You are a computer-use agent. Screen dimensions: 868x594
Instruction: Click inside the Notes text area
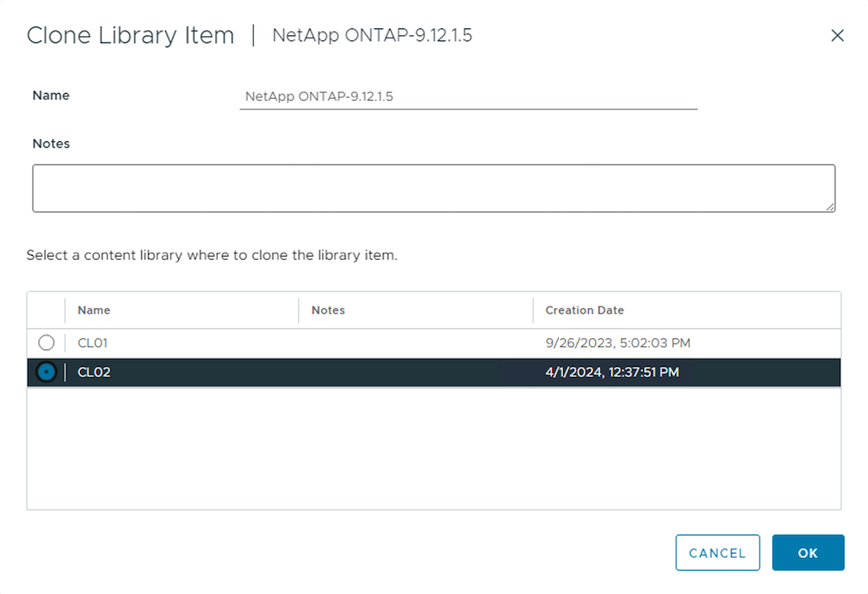(x=433, y=188)
